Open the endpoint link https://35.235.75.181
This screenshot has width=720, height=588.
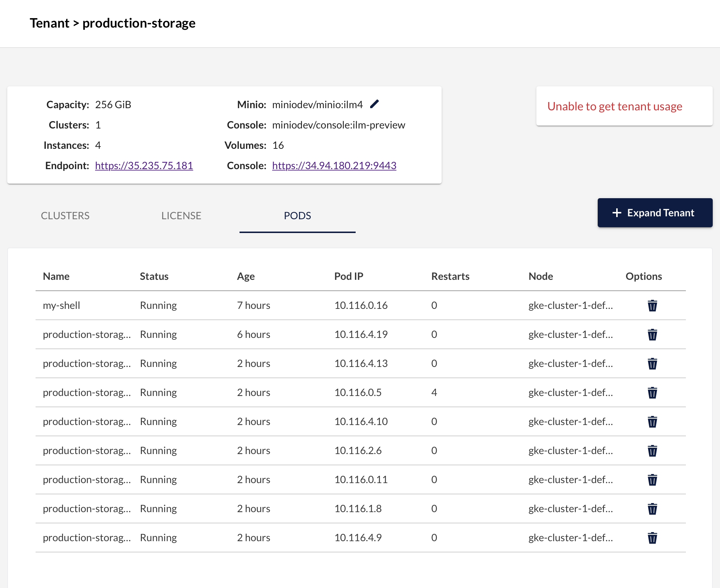coord(144,166)
